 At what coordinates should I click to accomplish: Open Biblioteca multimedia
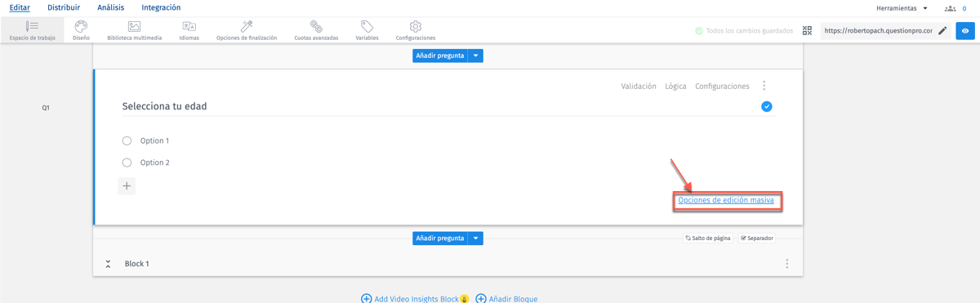[x=134, y=30]
